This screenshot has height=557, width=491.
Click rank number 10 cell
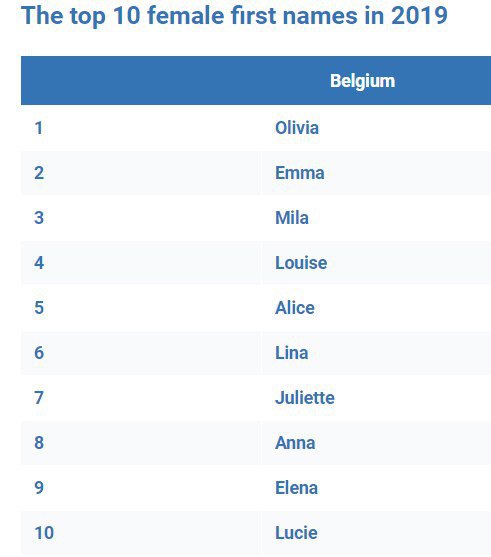point(141,533)
